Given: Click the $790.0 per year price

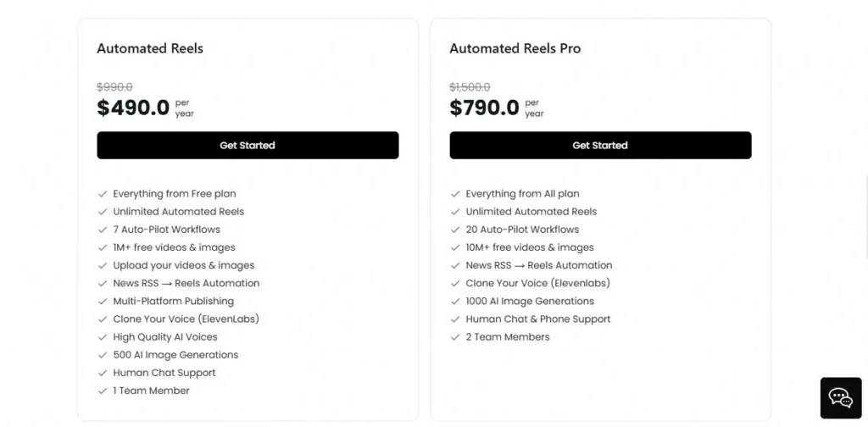Looking at the screenshot, I should pyautogui.click(x=484, y=108).
